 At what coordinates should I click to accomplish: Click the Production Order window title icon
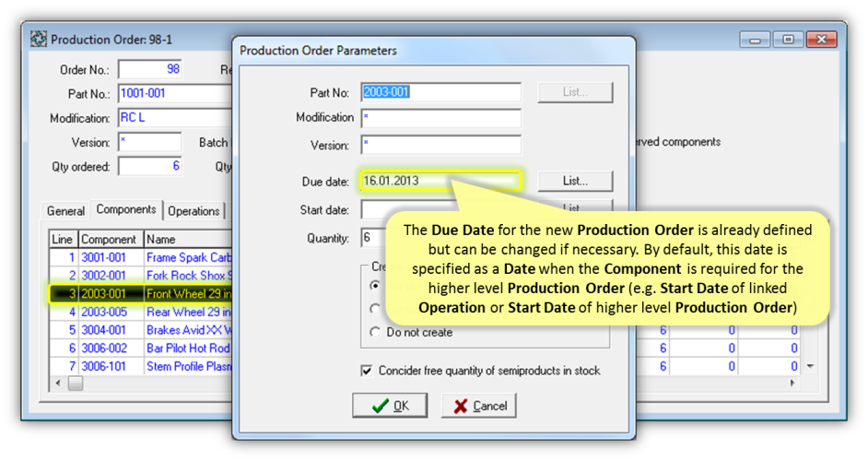[39, 40]
